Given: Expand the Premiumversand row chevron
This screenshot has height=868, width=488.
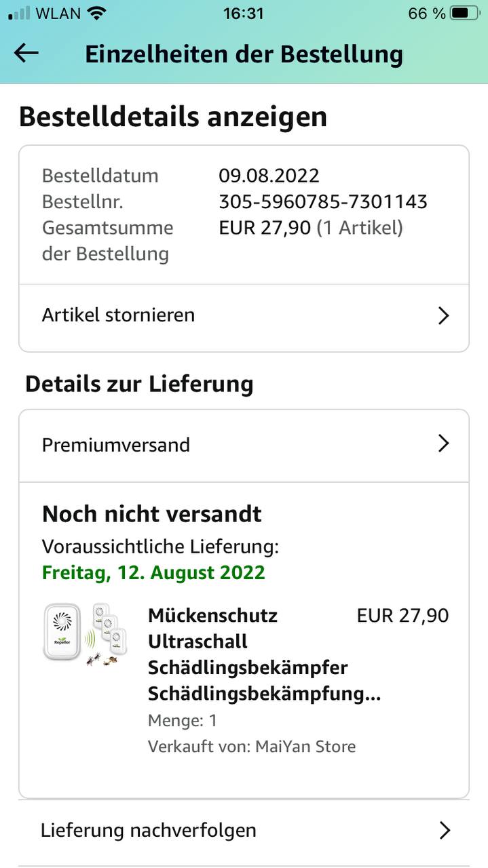Looking at the screenshot, I should (444, 444).
